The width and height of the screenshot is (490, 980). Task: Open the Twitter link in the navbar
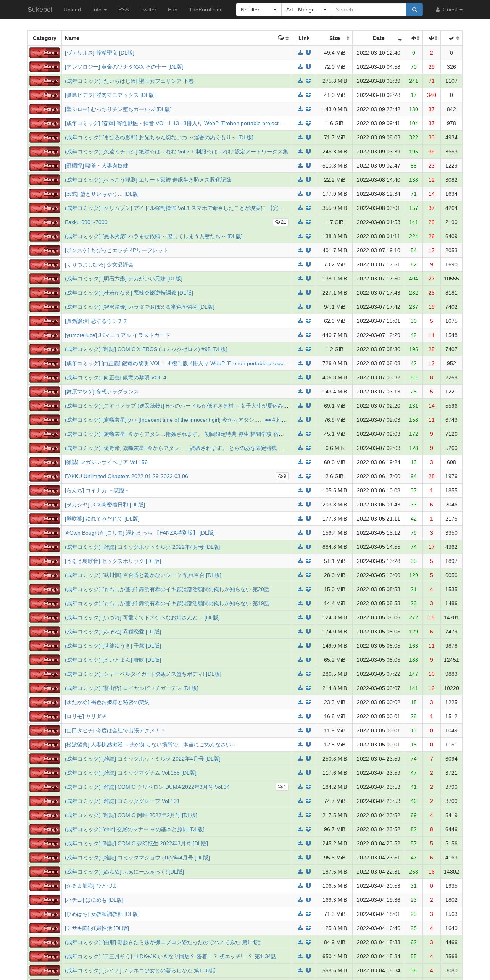pyautogui.click(x=148, y=10)
